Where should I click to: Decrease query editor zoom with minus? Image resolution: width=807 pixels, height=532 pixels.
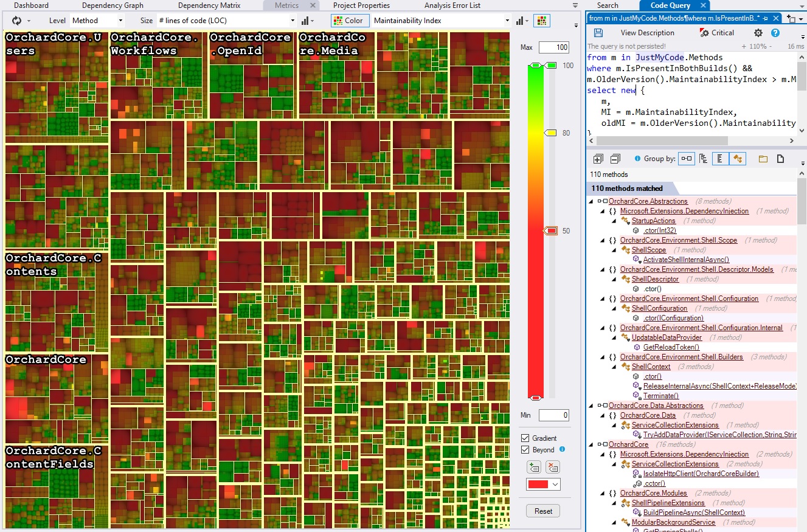[772, 46]
